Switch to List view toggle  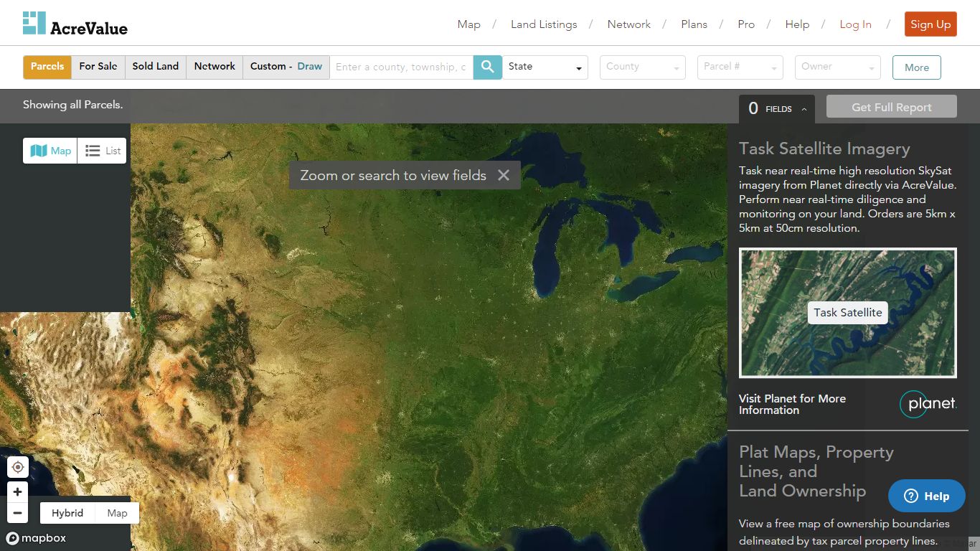click(102, 151)
